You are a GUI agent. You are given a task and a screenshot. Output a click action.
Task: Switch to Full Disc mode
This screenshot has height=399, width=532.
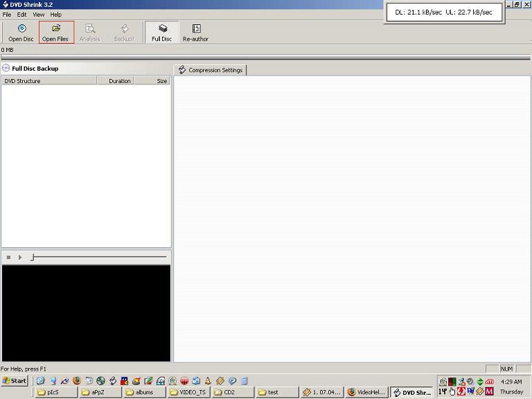click(162, 33)
